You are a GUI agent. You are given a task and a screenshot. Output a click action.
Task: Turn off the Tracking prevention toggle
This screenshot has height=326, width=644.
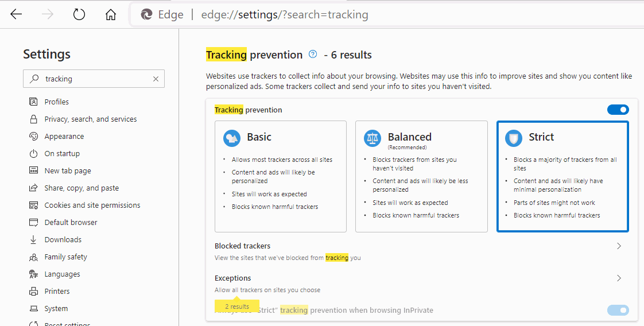click(x=618, y=110)
